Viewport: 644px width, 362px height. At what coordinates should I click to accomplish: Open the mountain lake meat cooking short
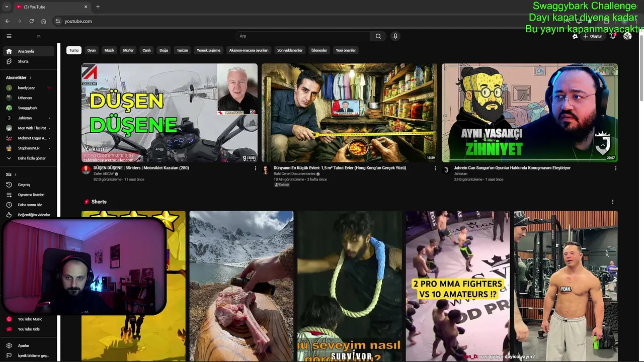coord(242,286)
